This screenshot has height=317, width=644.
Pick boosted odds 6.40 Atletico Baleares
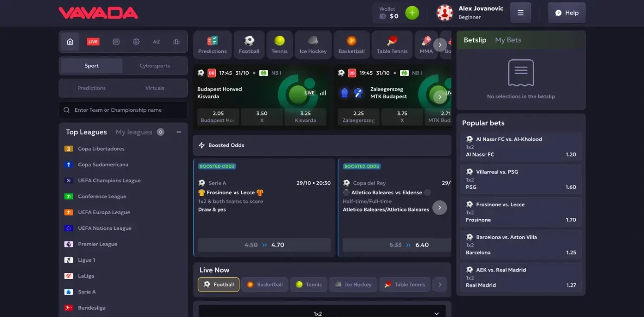(397, 245)
